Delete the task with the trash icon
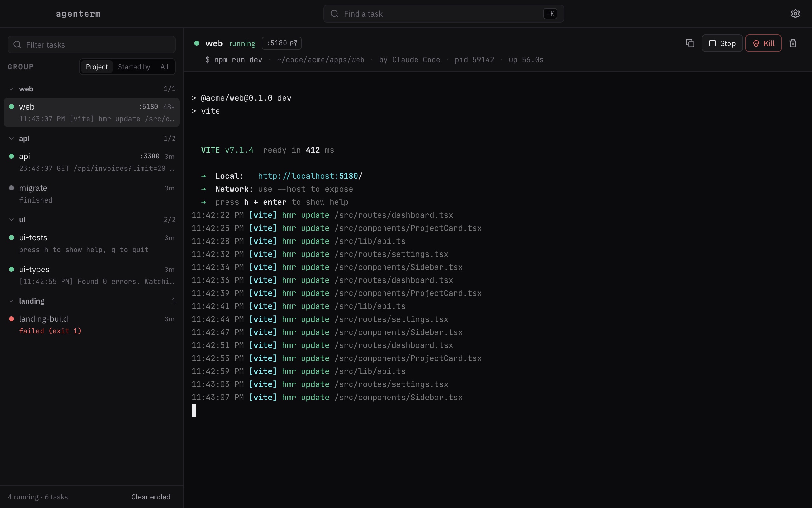 793,43
